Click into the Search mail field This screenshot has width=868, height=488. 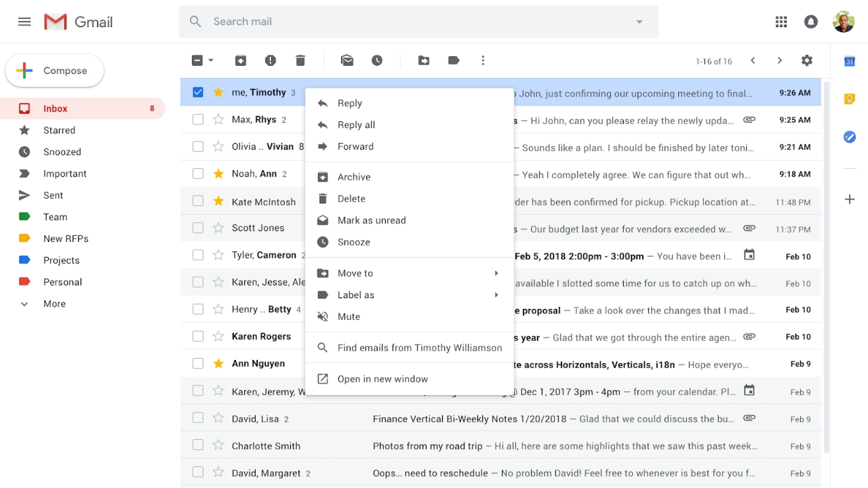[407, 22]
